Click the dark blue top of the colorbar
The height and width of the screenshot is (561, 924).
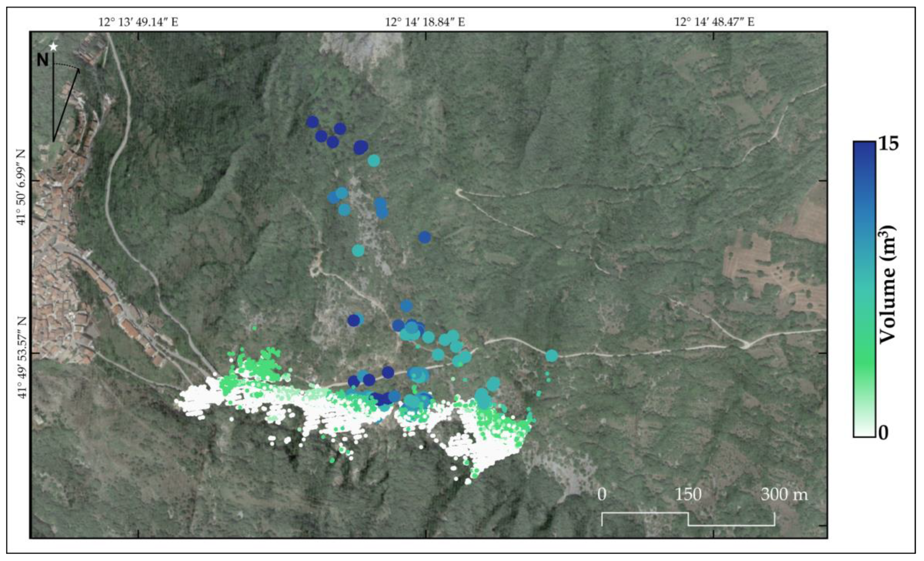[864, 150]
